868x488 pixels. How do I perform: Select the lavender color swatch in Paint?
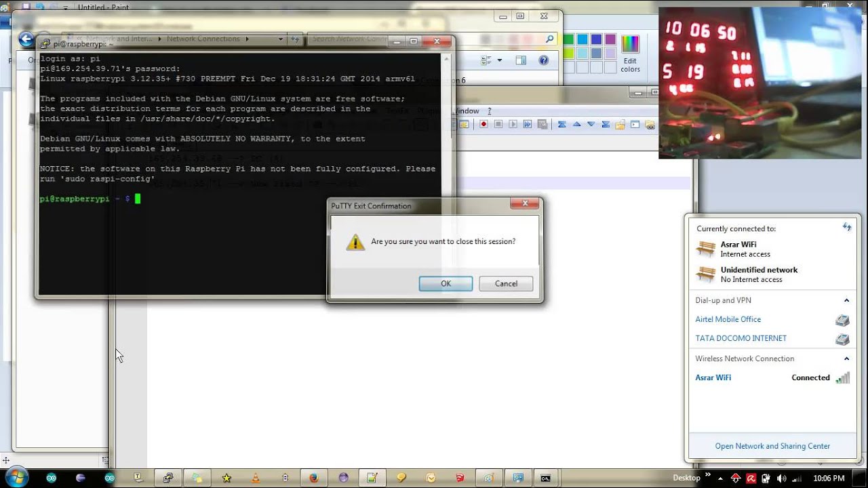[x=610, y=53]
